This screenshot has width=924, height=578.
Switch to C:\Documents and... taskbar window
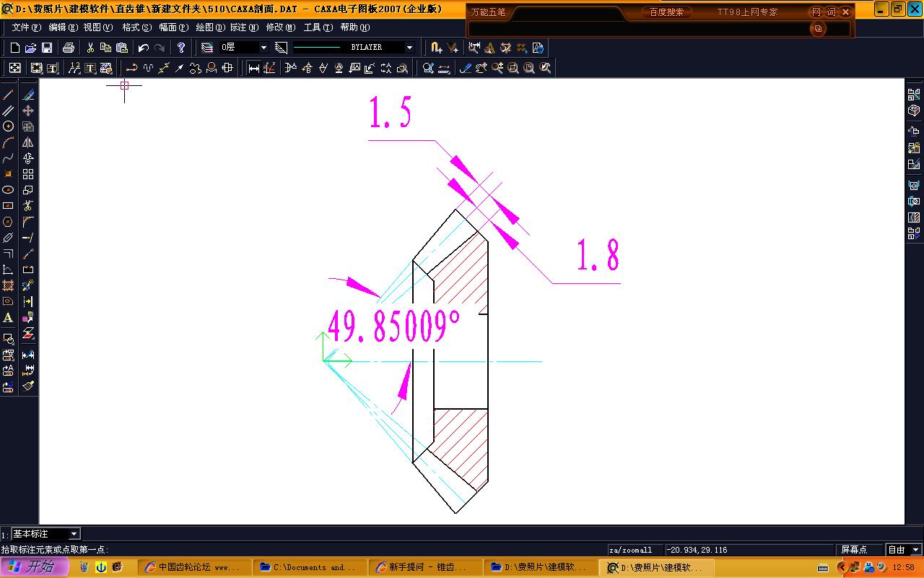click(x=310, y=567)
